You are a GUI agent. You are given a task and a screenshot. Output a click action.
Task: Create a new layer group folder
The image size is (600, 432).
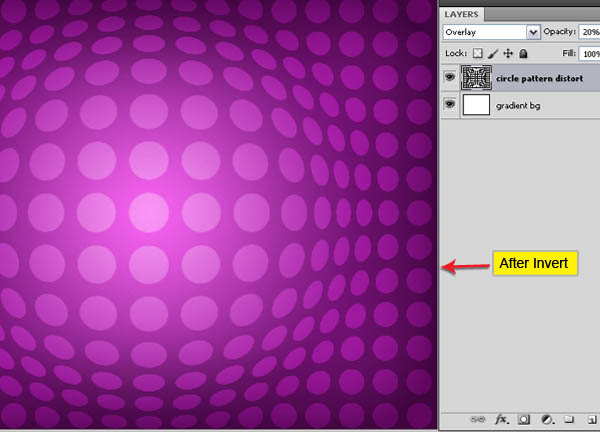click(x=569, y=419)
